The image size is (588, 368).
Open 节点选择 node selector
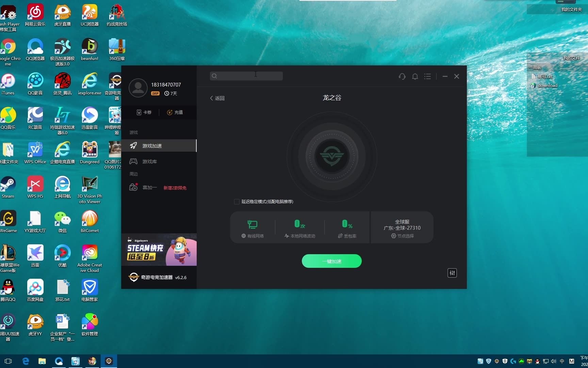click(x=402, y=236)
